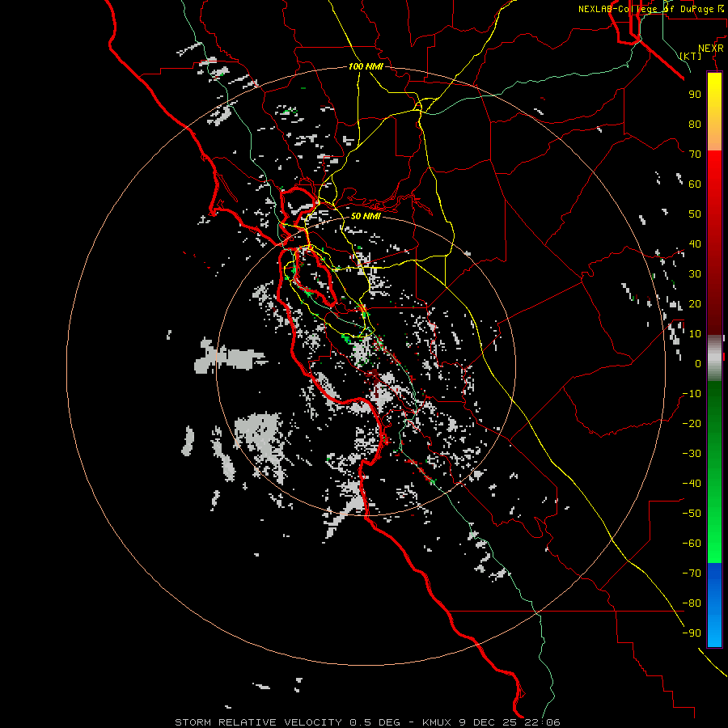The width and height of the screenshot is (728, 728).
Task: Click the 80 value on the velocity scale
Action: [695, 124]
